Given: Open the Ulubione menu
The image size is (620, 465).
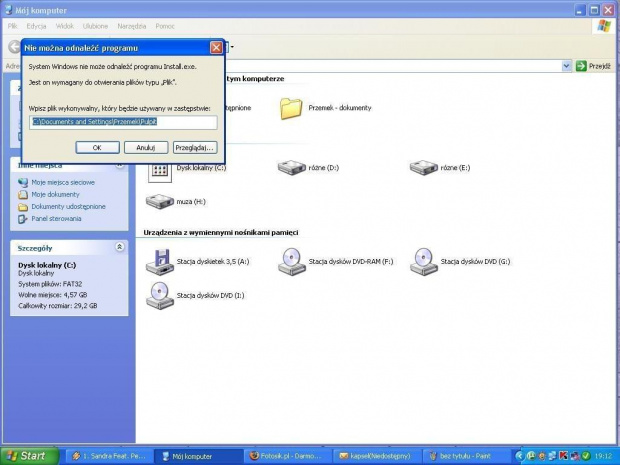Looking at the screenshot, I should click(x=95, y=26).
